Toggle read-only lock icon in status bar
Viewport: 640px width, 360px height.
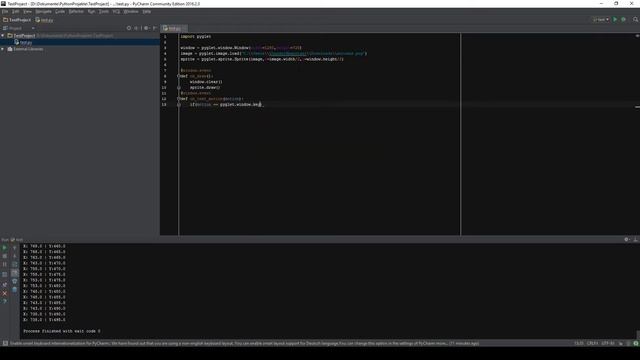pyautogui.click(x=621, y=343)
